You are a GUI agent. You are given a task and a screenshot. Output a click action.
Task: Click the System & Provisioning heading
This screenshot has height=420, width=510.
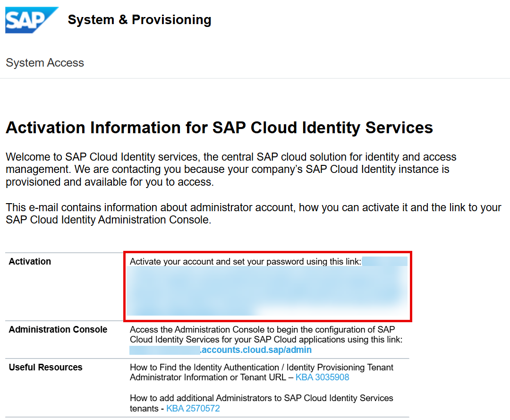[139, 20]
